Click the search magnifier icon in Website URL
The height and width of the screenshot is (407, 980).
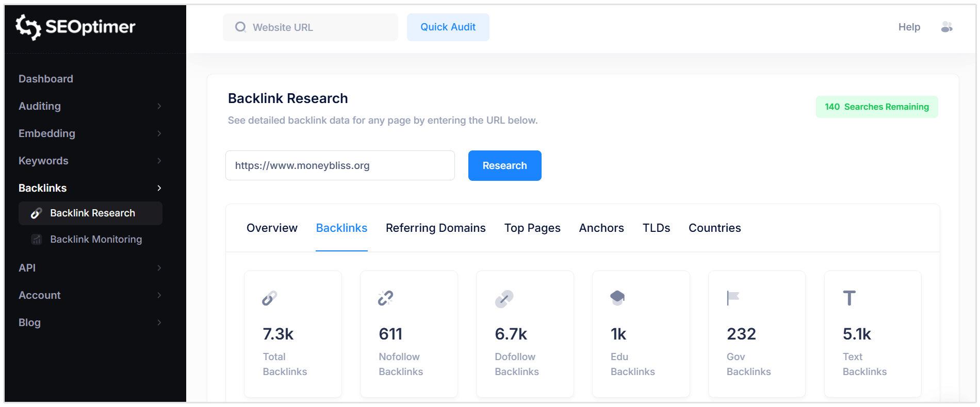(240, 27)
